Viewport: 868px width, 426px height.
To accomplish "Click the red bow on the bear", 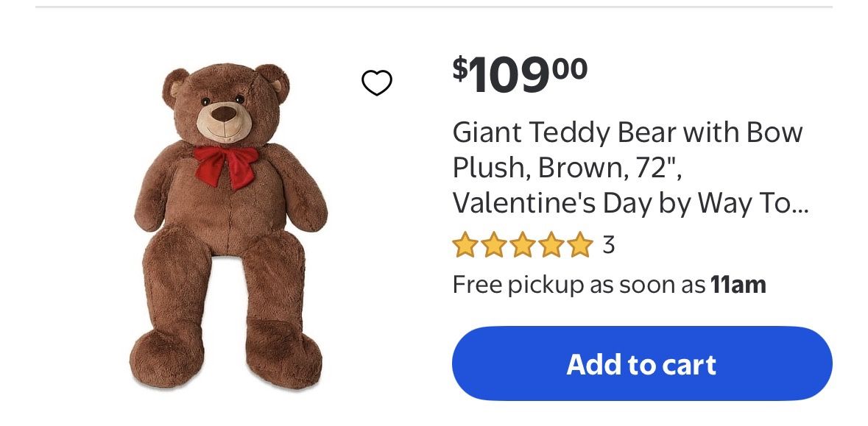I will [x=227, y=163].
